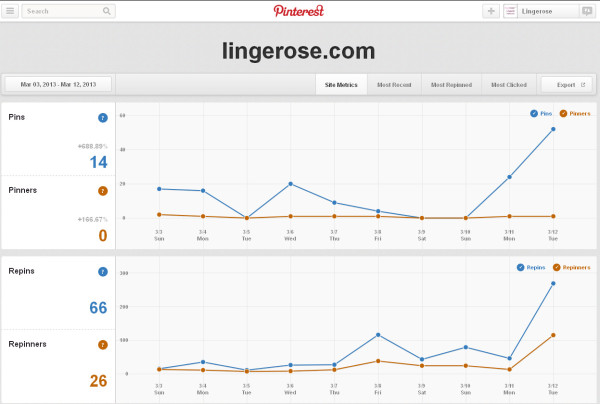Click the lingerose.com page heading

tap(298, 51)
